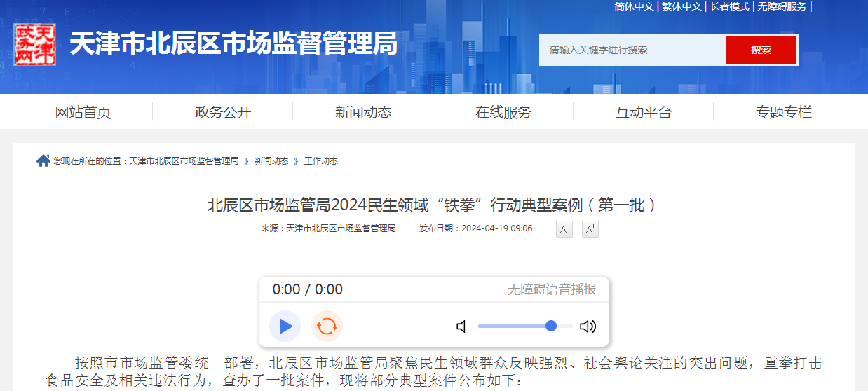The width and height of the screenshot is (868, 391).
Task: Click the 0:00 / 0:00 audio time display
Action: click(x=308, y=289)
